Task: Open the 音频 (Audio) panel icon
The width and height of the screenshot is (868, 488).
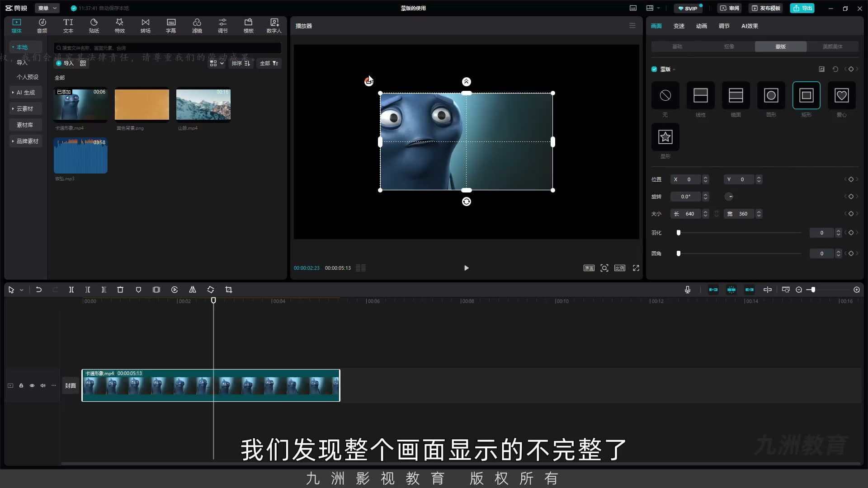Action: pyautogui.click(x=42, y=26)
